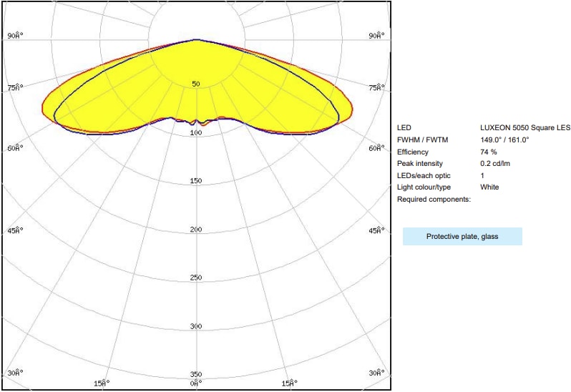
Task: Select the 250 radial scale label
Action: click(x=196, y=278)
